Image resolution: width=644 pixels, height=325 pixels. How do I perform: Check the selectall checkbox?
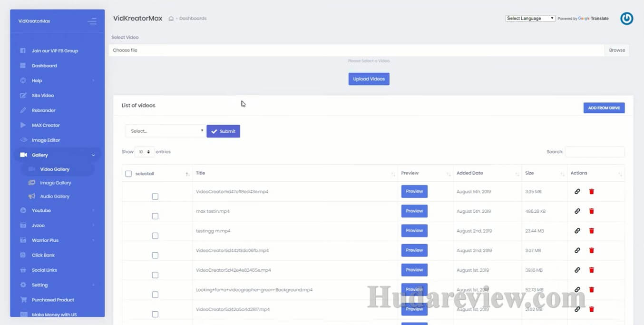point(128,174)
